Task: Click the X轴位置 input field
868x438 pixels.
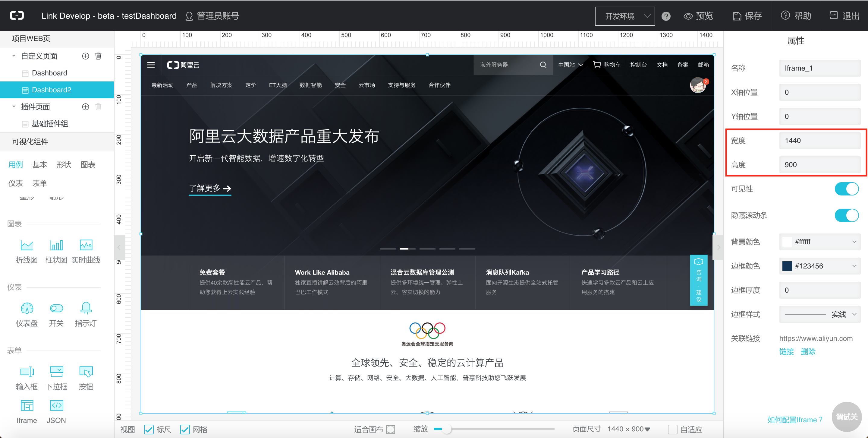Action: 820,92
